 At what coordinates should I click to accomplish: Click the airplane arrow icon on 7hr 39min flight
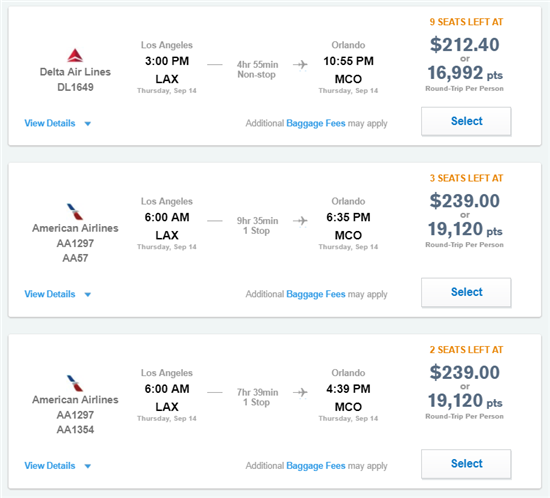300,393
